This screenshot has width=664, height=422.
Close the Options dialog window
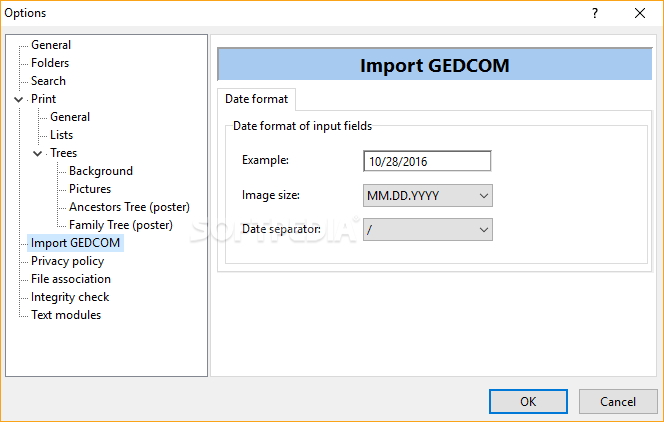click(x=640, y=13)
